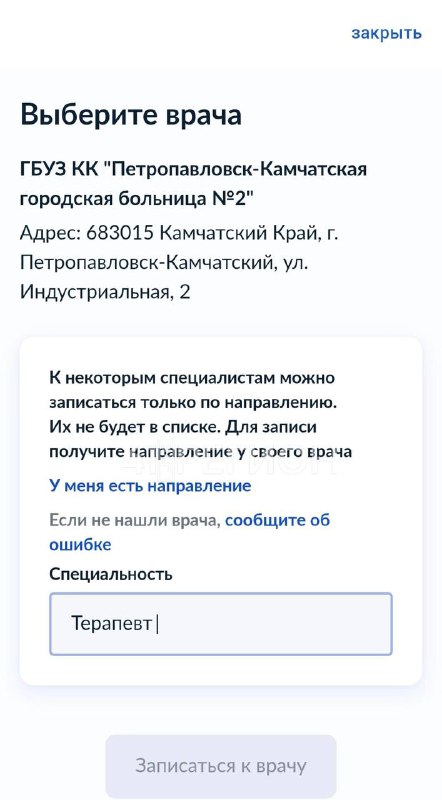
Task: Click the line записаться только по направлению
Action: point(193,403)
